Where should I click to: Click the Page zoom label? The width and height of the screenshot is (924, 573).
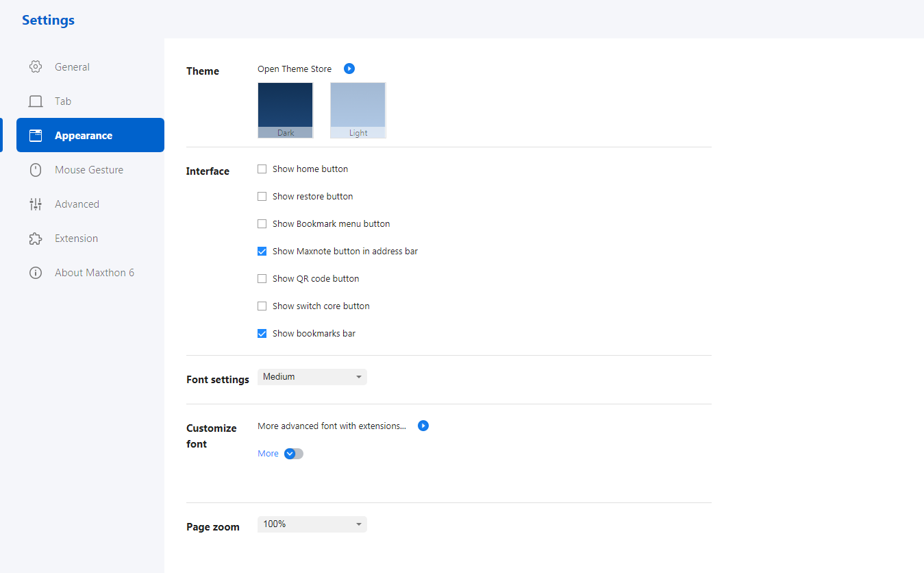[x=213, y=527]
